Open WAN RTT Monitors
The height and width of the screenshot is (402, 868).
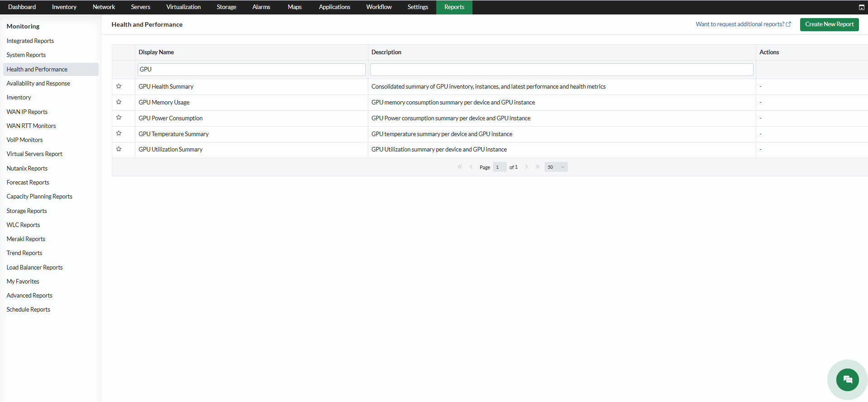tap(31, 126)
